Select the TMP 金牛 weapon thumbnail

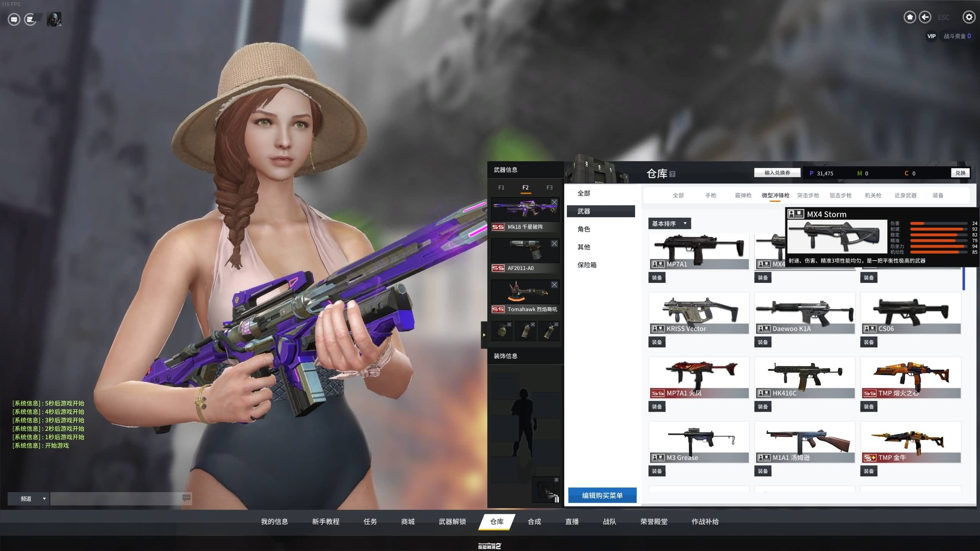[x=911, y=442]
